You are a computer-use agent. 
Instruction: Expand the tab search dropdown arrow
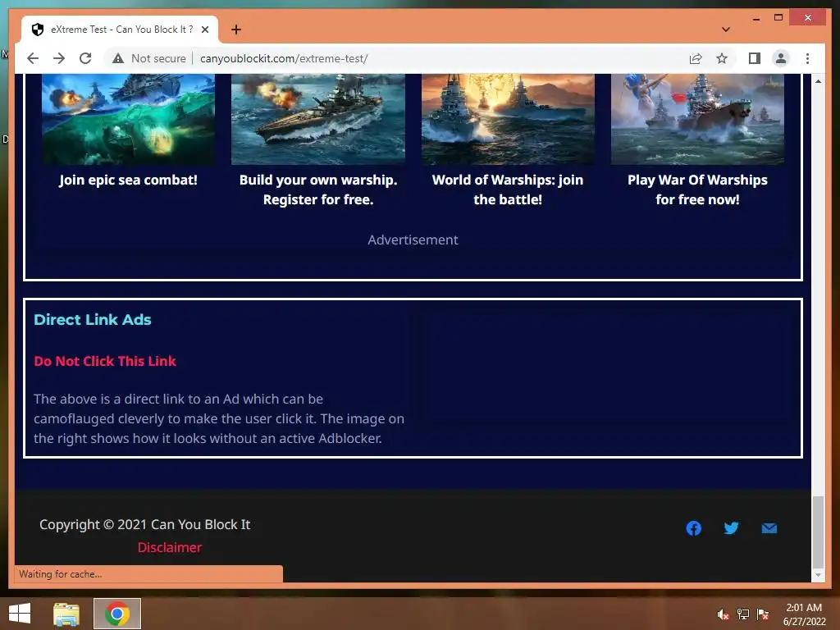pyautogui.click(x=726, y=30)
